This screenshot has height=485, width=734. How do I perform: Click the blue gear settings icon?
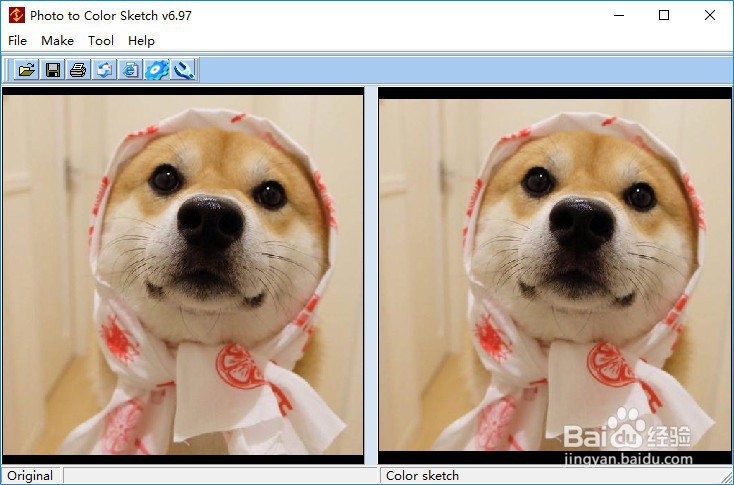[156, 70]
